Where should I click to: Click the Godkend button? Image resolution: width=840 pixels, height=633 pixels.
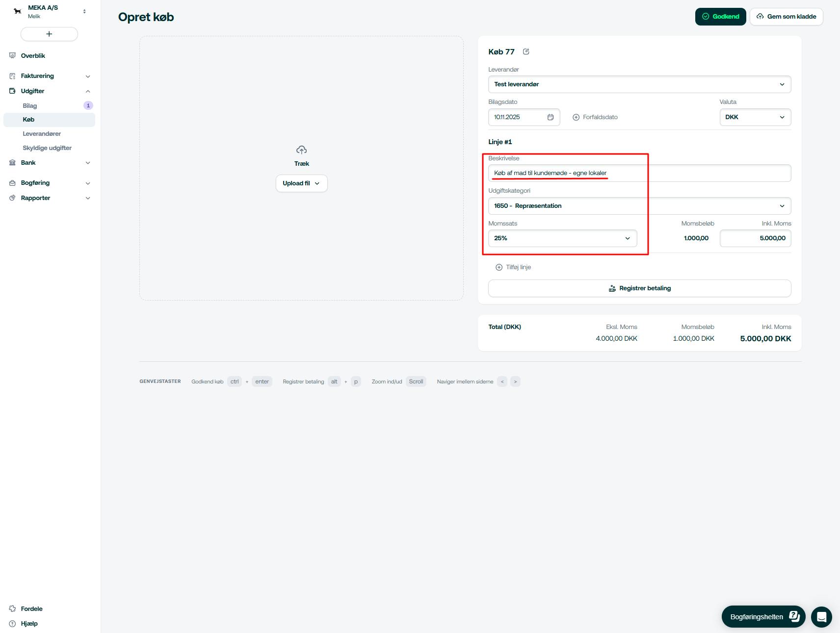[720, 17]
